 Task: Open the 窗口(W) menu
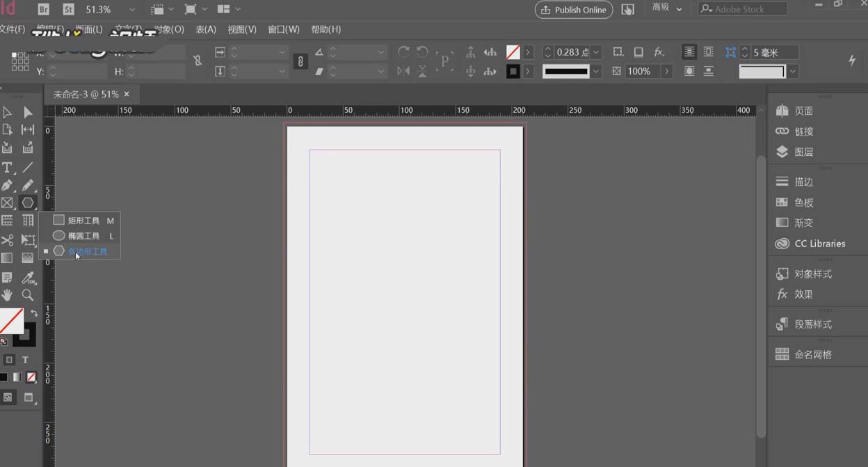284,29
